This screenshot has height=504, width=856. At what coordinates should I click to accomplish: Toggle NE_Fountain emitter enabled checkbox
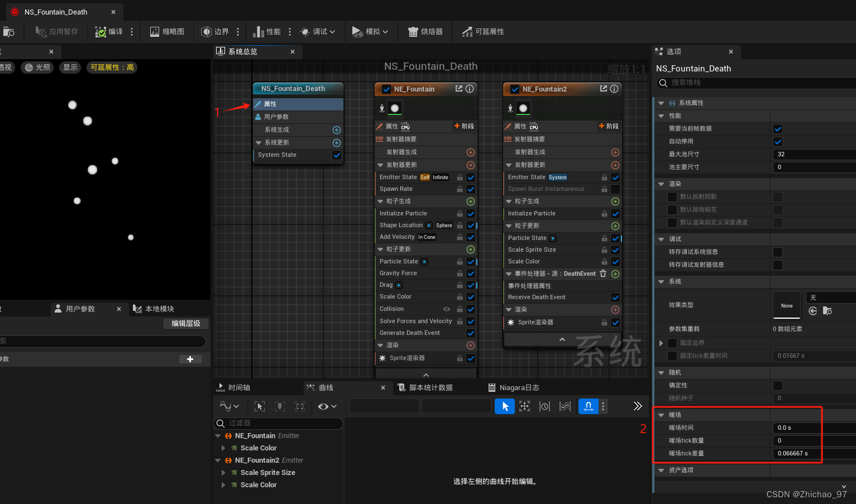[x=386, y=89]
